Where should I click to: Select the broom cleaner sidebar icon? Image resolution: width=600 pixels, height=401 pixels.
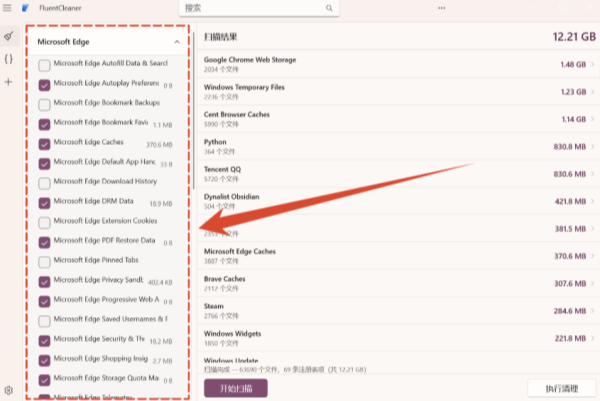[8, 36]
